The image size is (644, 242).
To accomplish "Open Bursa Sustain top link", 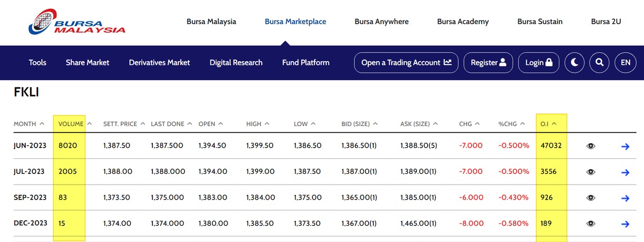I will [x=540, y=21].
